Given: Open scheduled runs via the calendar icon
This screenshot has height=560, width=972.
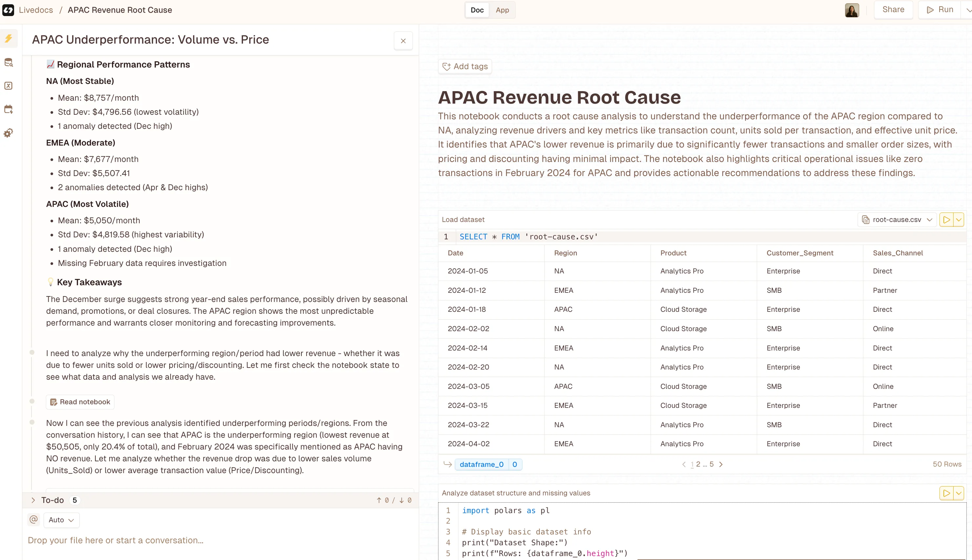Looking at the screenshot, I should coord(9,109).
